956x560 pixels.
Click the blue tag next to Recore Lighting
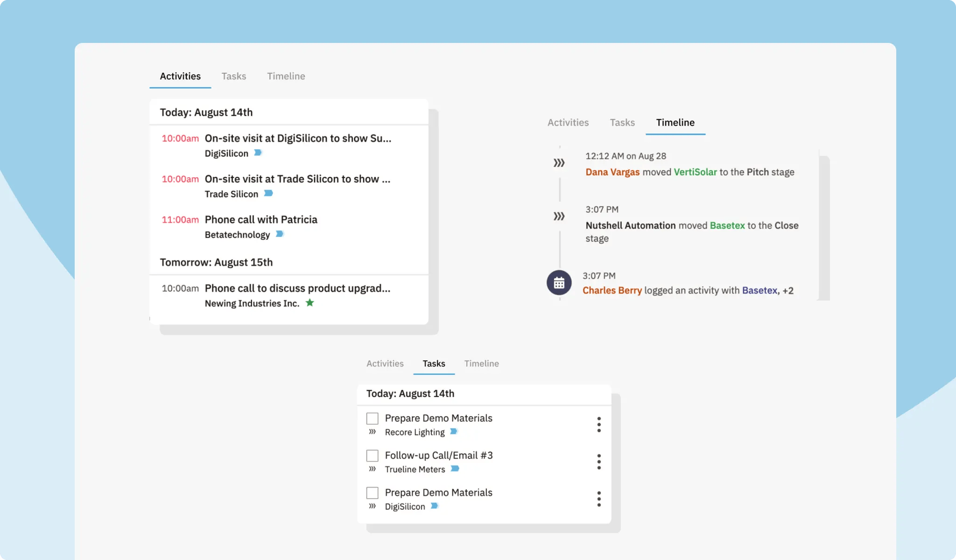(454, 432)
